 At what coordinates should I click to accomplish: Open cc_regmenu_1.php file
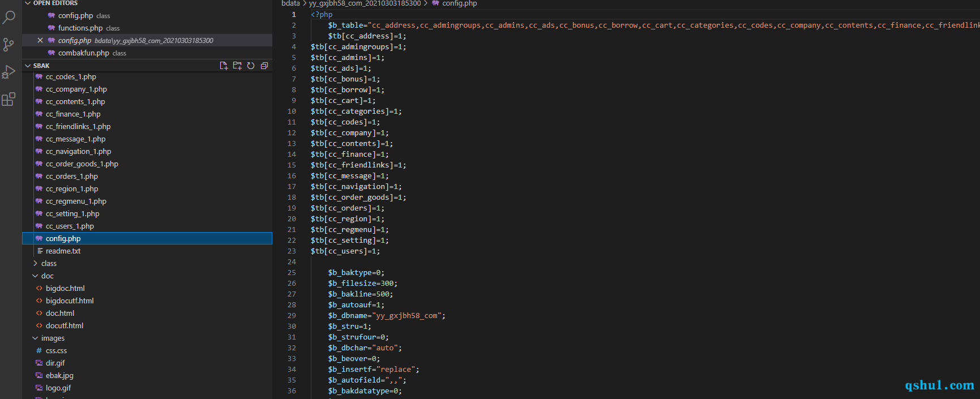point(147,201)
